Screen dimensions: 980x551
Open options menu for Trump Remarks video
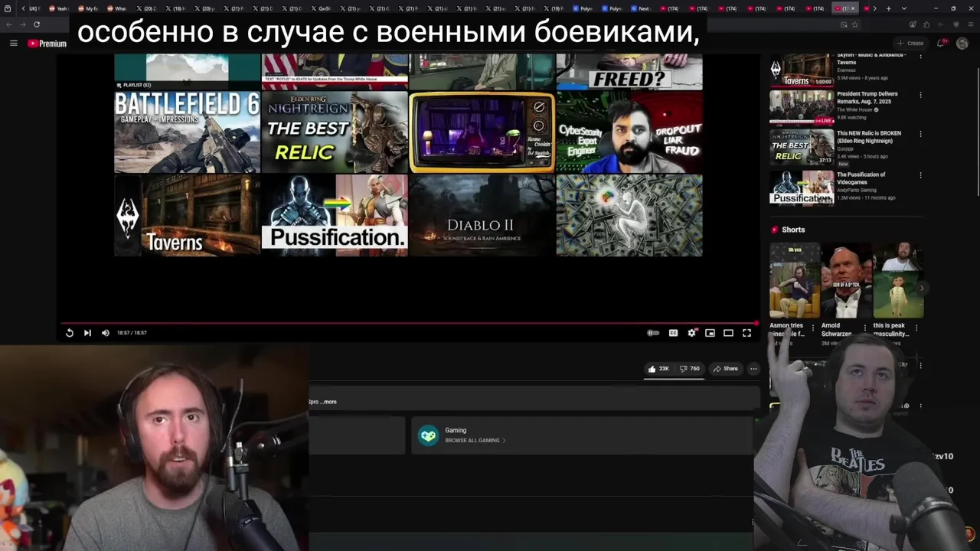point(920,95)
